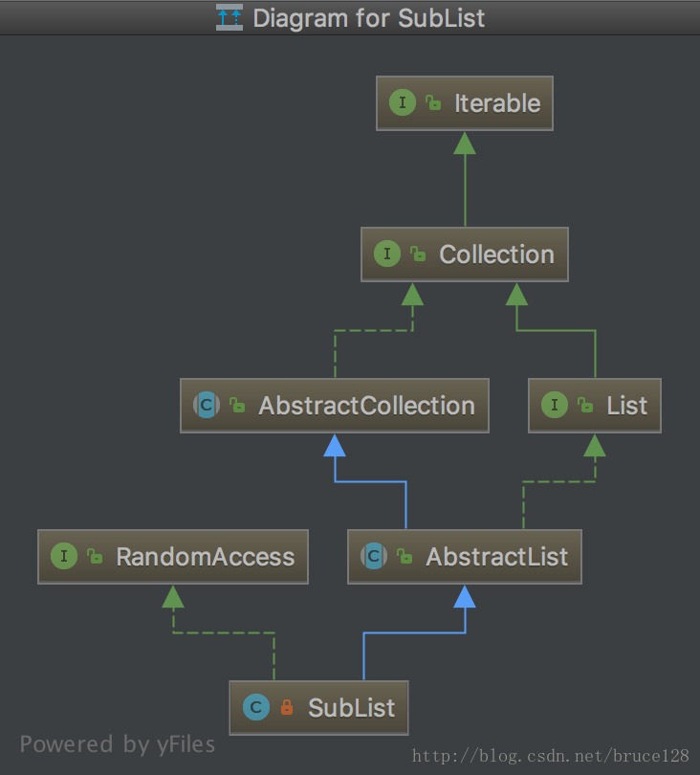
Task: Select the AbstractList node label
Action: tap(497, 557)
